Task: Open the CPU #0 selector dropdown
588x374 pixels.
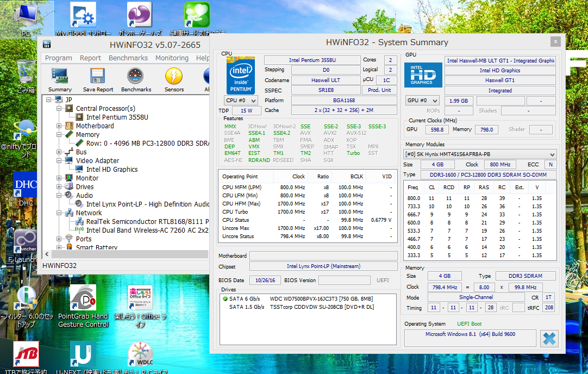Action: coord(241,101)
